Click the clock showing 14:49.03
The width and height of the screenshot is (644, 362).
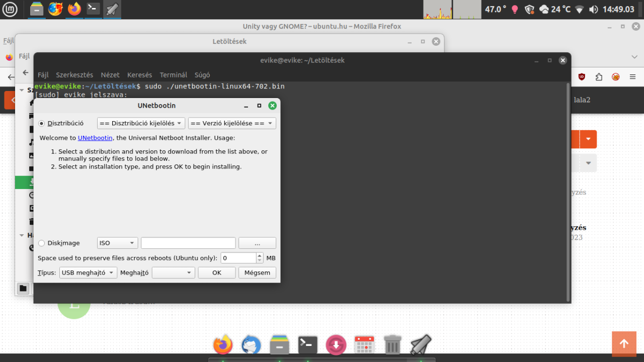pos(618,9)
